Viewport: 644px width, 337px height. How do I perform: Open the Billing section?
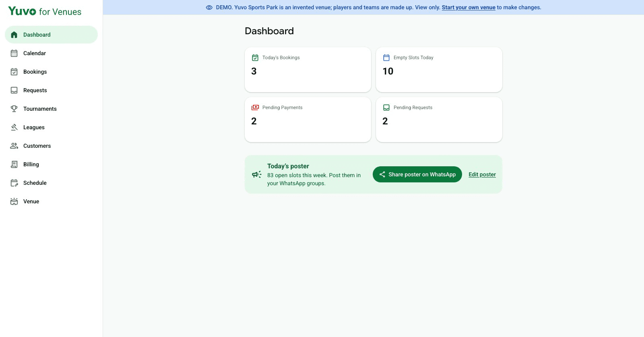pos(51,164)
